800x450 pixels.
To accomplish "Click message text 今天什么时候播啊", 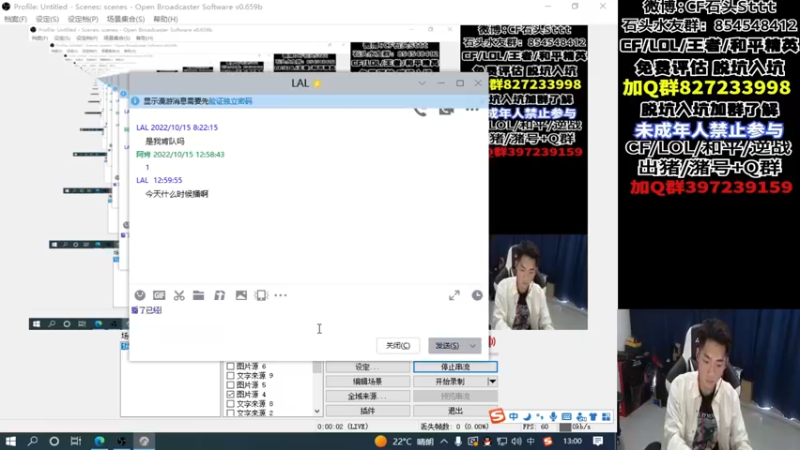I will [x=177, y=194].
